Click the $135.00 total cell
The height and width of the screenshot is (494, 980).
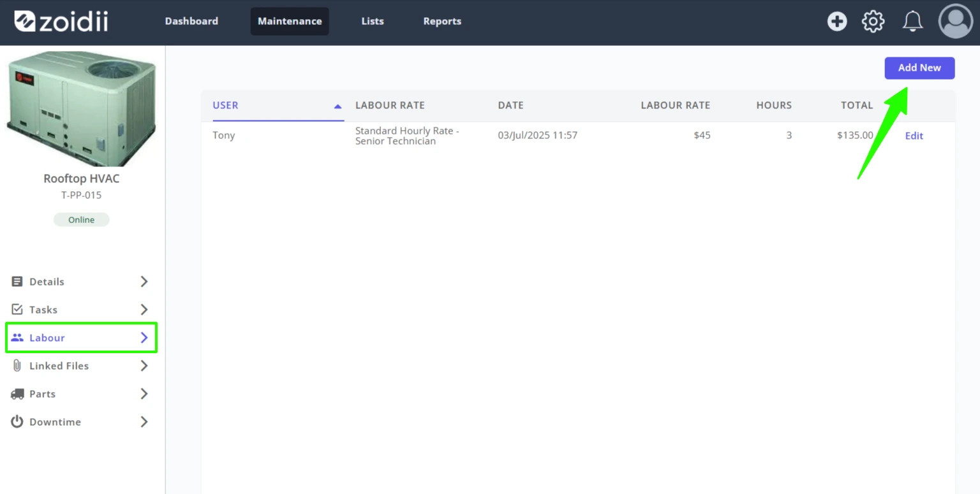[x=855, y=136]
